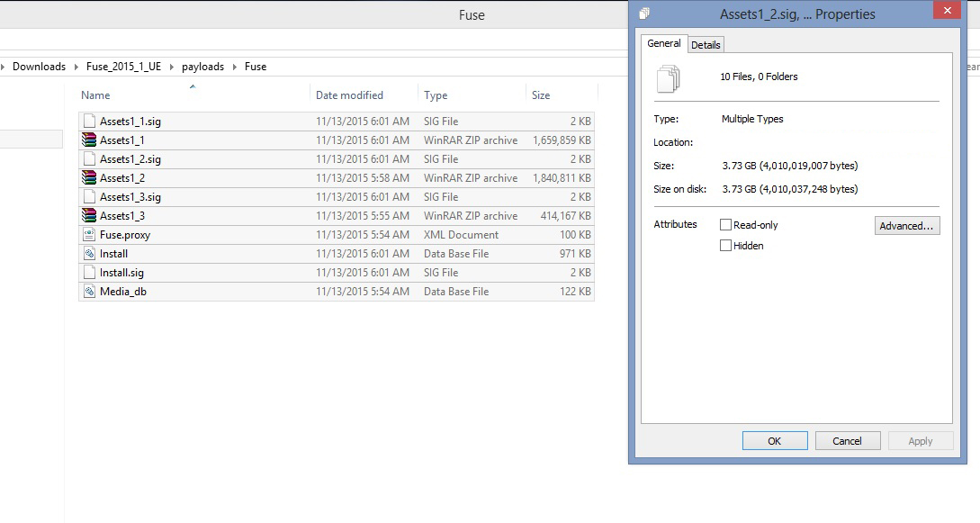980x523 pixels.
Task: Close the Properties window
Action: click(x=947, y=10)
